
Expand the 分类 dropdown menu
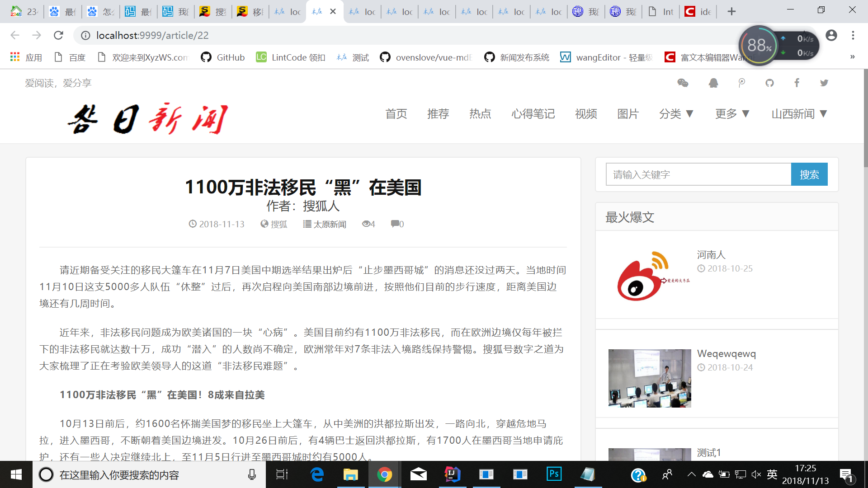(x=676, y=114)
